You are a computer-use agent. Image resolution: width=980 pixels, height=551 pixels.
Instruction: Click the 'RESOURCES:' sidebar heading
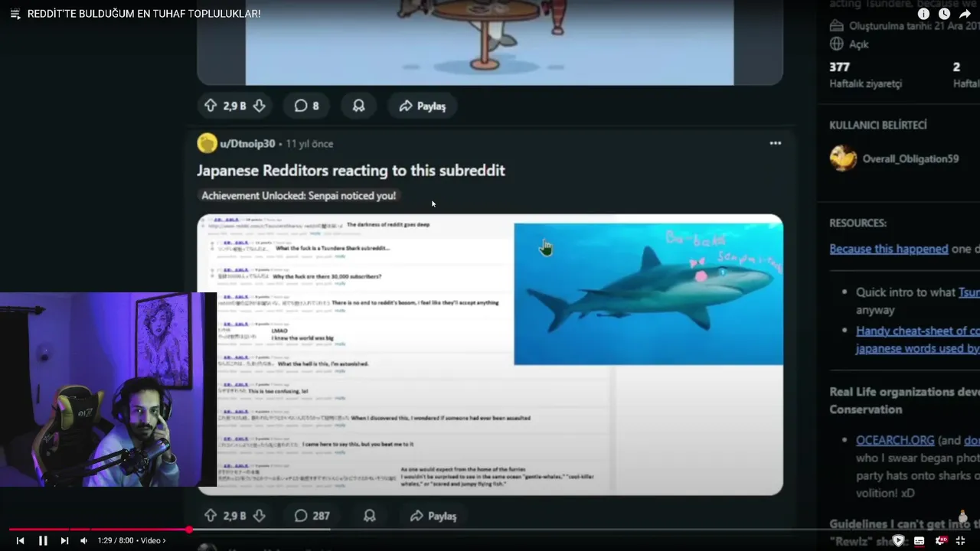[x=857, y=223]
